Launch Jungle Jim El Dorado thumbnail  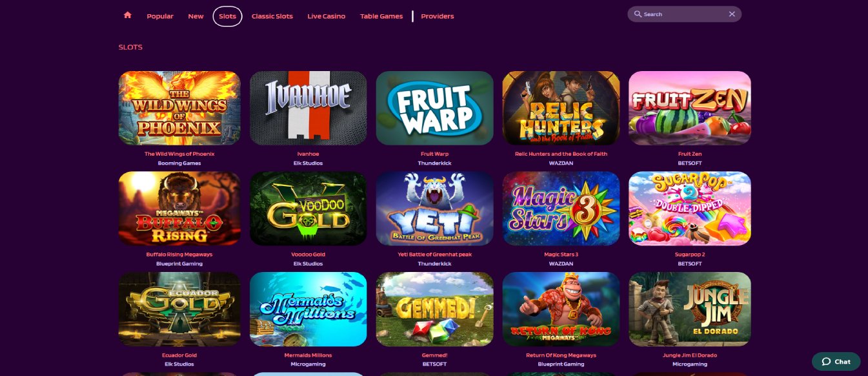tap(690, 309)
